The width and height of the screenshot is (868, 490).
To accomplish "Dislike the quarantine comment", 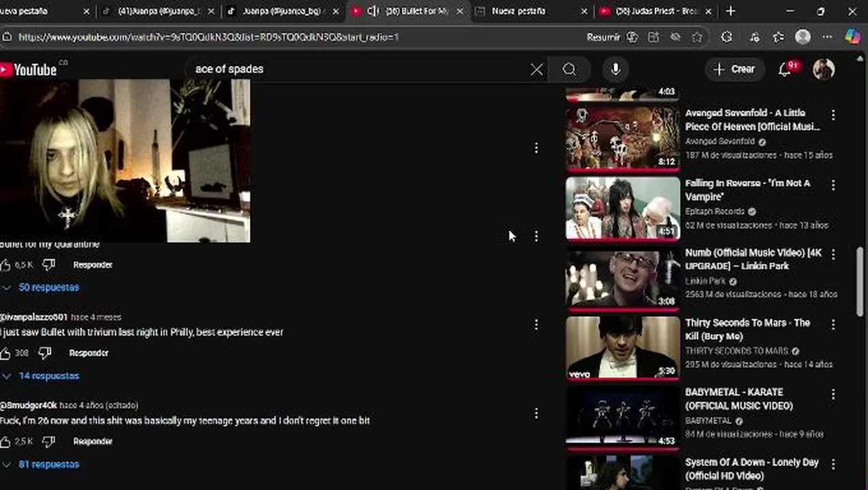I will coord(49,265).
